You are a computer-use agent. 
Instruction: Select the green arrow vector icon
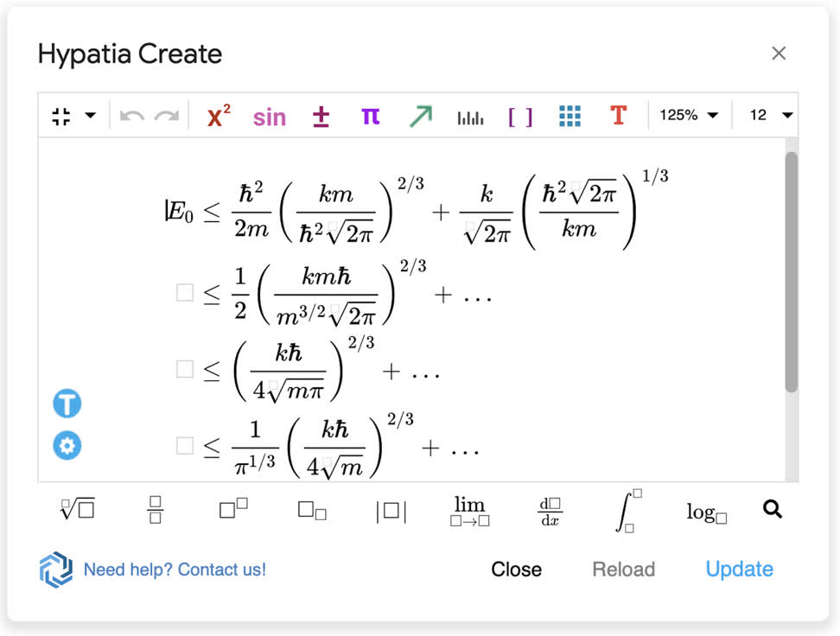point(420,114)
